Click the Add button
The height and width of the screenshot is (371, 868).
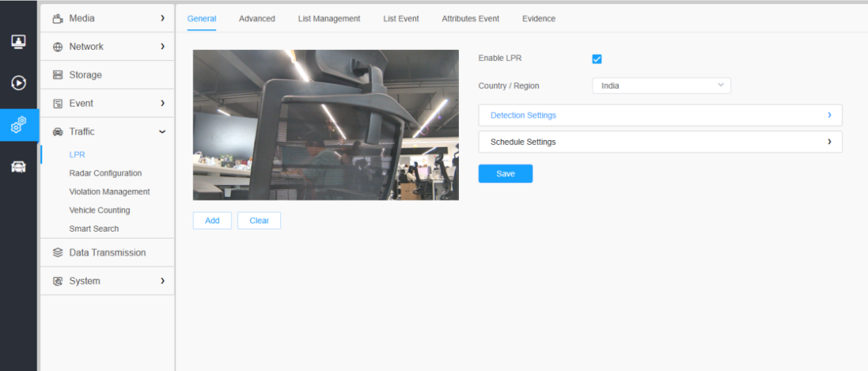tap(212, 221)
